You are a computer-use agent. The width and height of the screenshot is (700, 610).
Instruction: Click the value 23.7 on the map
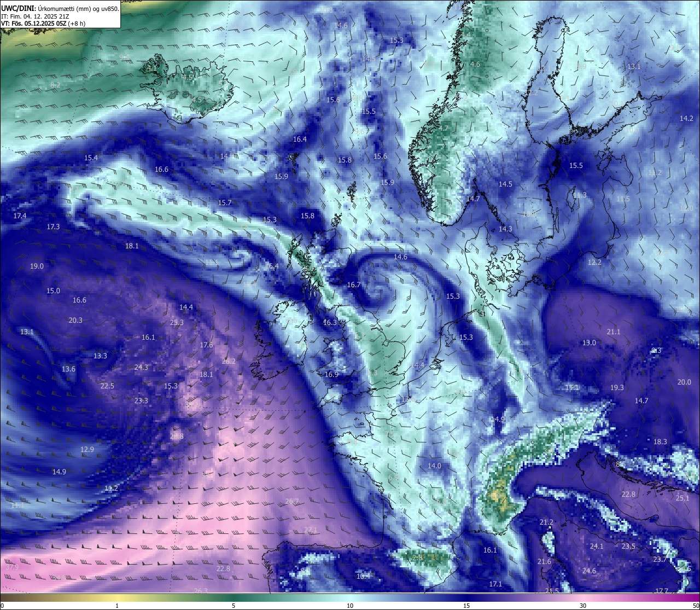click(x=660, y=559)
